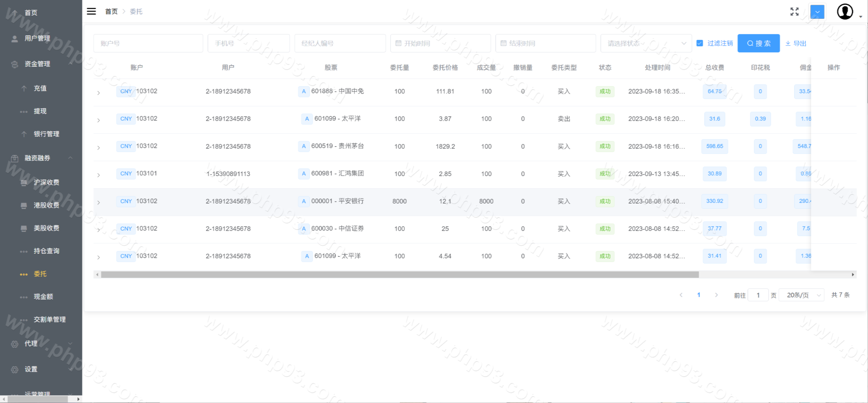The image size is (868, 403).
Task: Click the hamburger menu collapse icon
Action: [91, 11]
